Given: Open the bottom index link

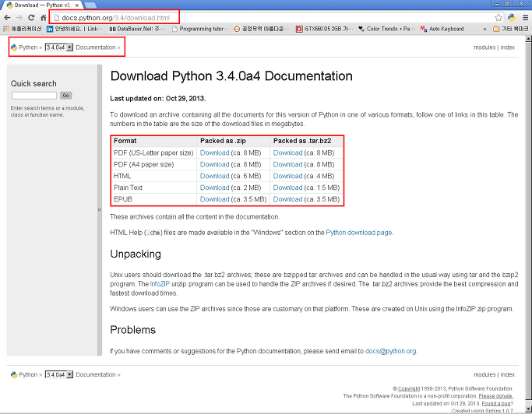Looking at the screenshot, I should pyautogui.click(x=508, y=374).
